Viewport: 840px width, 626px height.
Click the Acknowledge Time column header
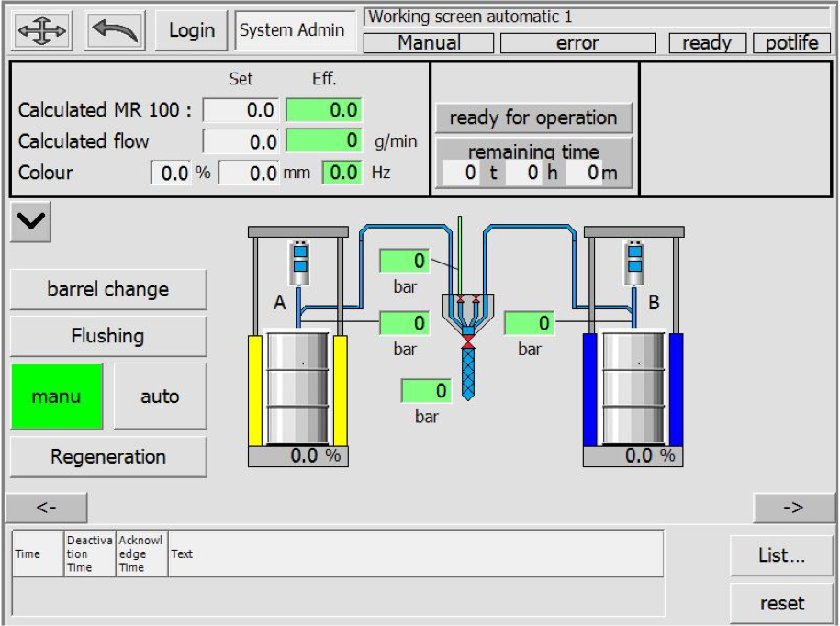click(142, 553)
